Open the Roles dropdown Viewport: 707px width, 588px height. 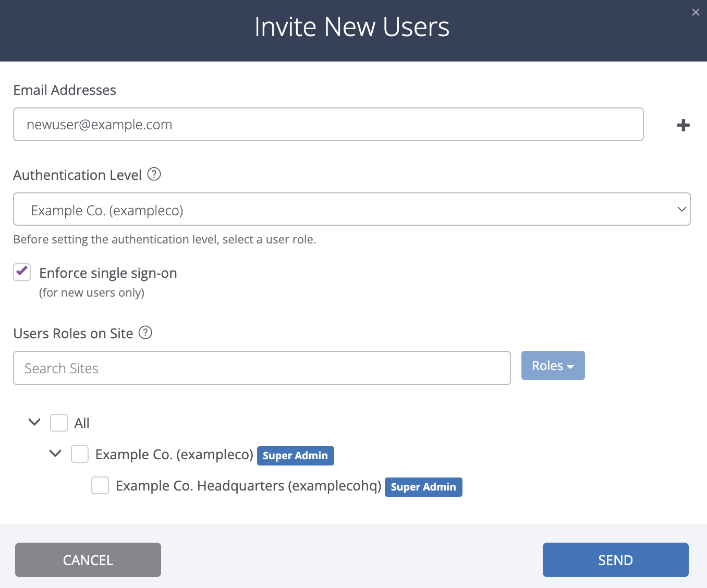[x=553, y=365]
